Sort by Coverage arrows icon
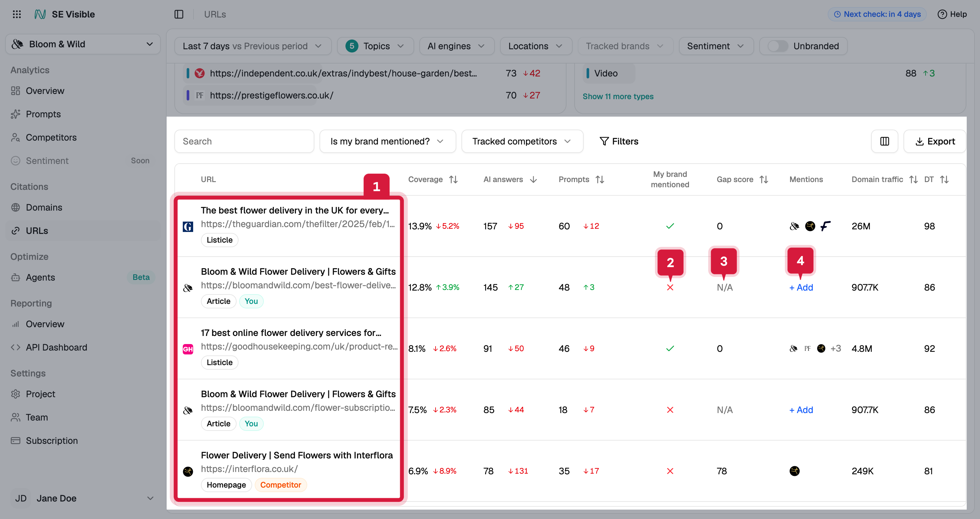980x519 pixels. coord(453,179)
